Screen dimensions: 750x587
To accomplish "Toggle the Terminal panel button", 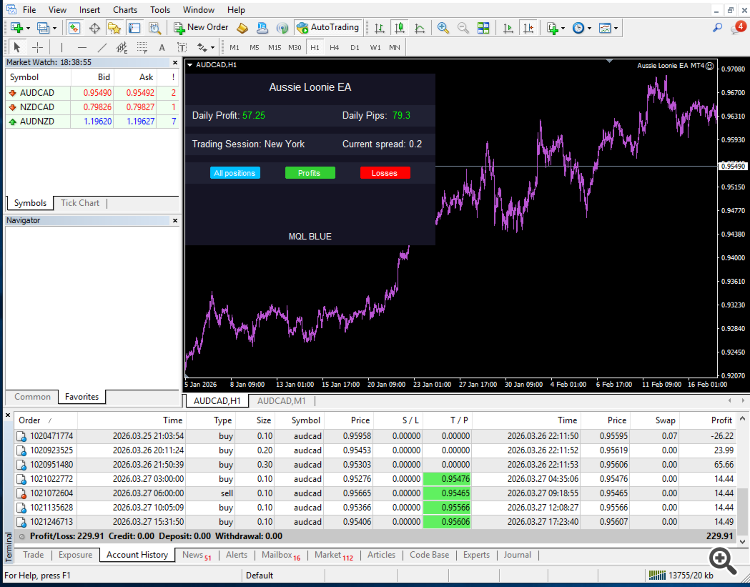I will click(134, 28).
